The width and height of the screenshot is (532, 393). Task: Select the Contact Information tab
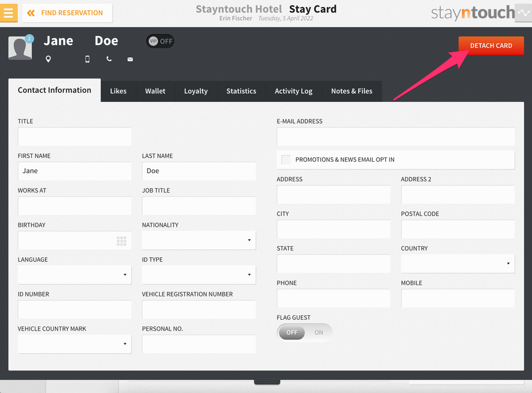pyautogui.click(x=54, y=90)
